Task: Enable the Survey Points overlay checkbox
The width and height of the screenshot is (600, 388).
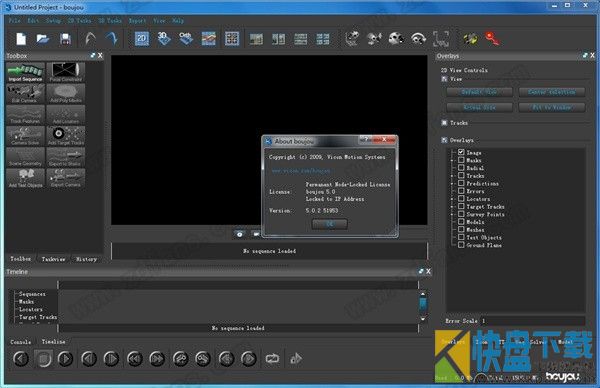Action: coord(461,214)
